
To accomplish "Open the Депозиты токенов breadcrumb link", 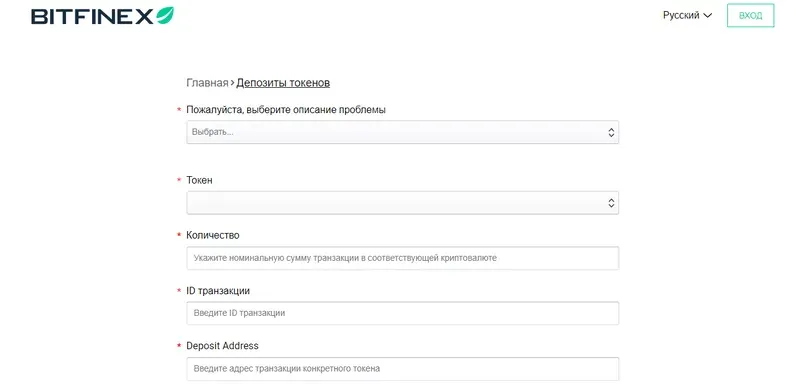I will pos(283,83).
